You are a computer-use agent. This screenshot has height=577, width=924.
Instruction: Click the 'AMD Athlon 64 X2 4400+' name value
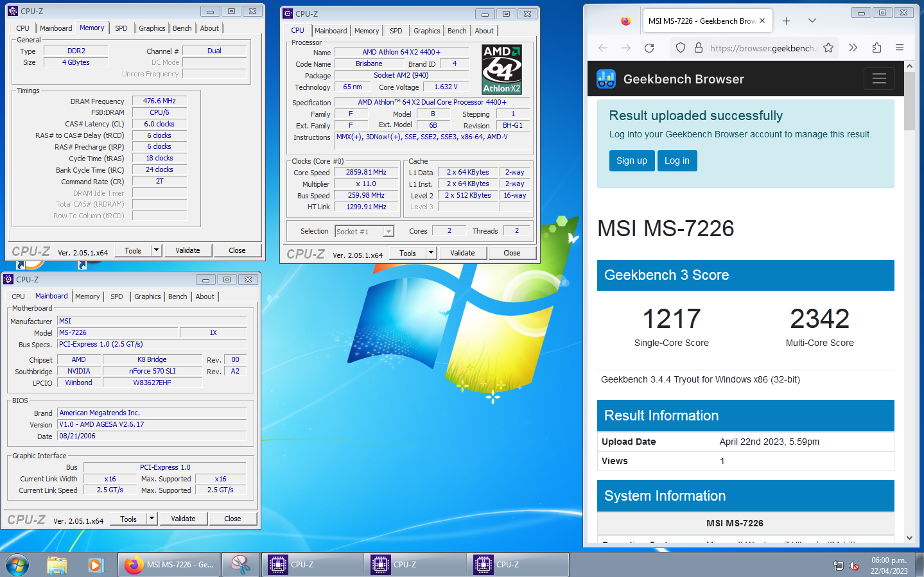tap(401, 52)
